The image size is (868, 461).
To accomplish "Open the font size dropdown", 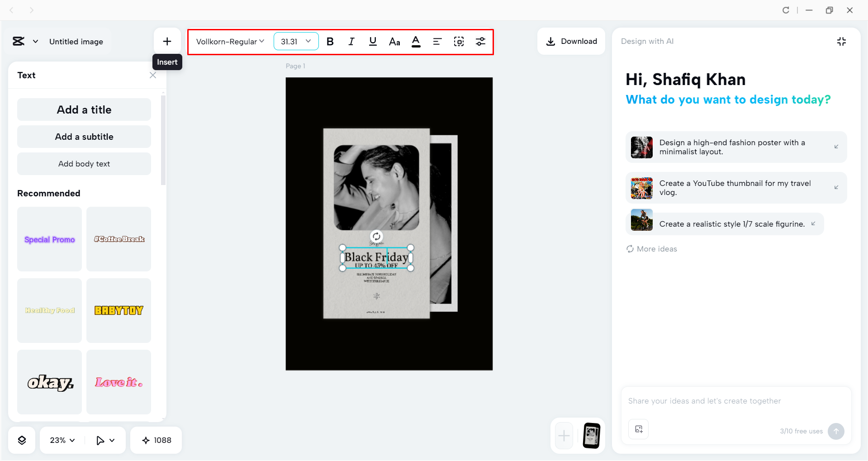I will click(x=296, y=41).
